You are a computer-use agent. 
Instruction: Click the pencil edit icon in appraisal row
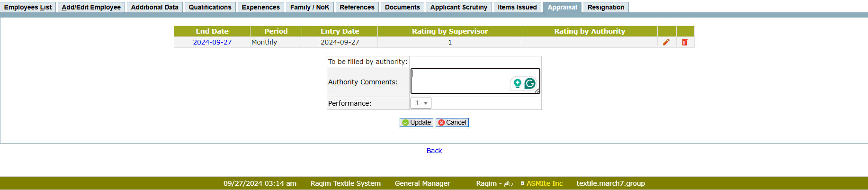coord(666,42)
